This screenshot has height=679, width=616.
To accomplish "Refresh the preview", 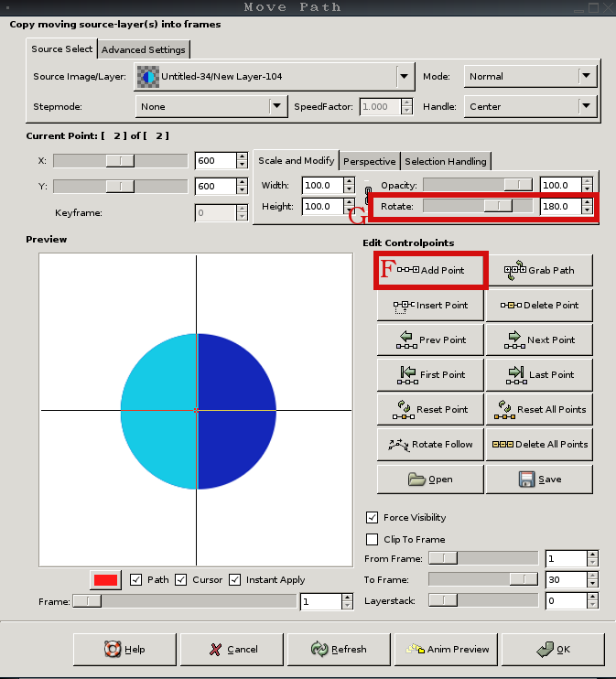I will pyautogui.click(x=339, y=650).
